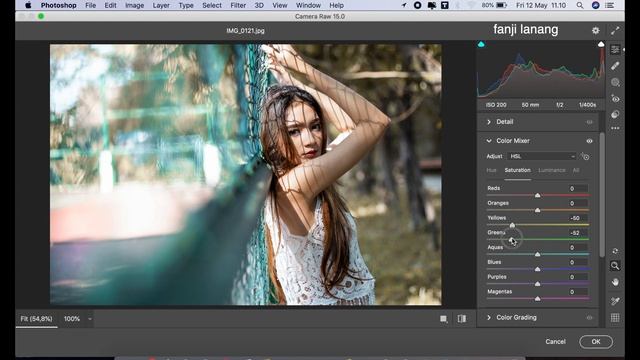Click the Cancel button

click(556, 342)
